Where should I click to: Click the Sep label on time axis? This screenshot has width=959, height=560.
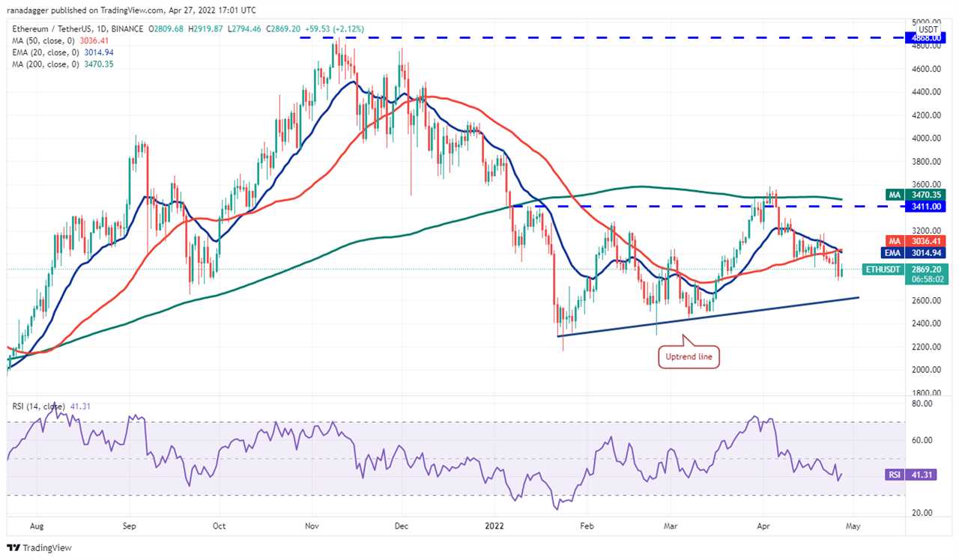129,526
